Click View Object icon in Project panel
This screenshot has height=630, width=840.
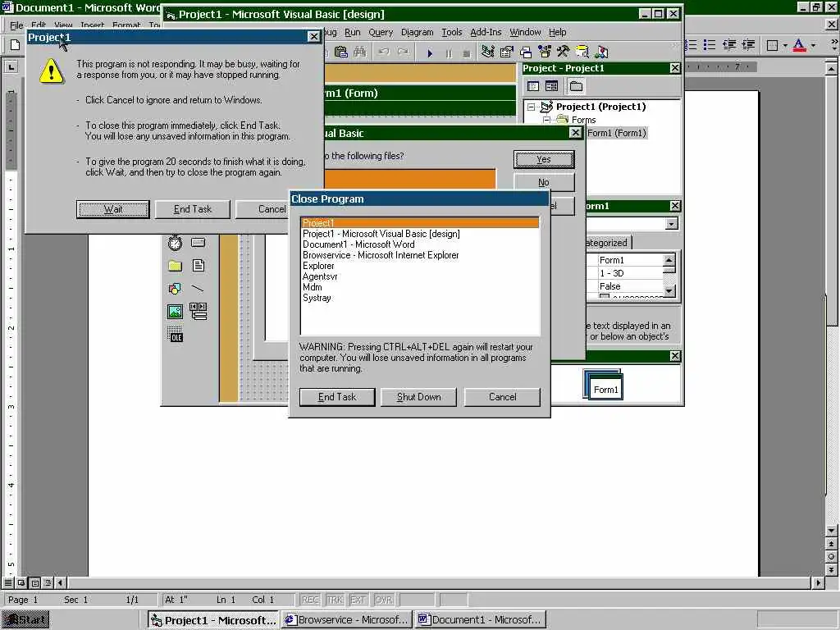tap(551, 86)
